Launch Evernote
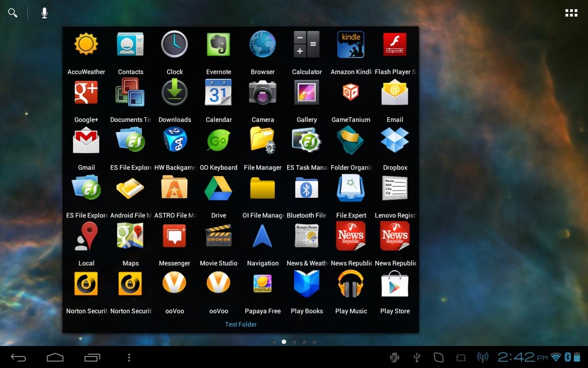The width and height of the screenshot is (588, 368). pos(219,45)
